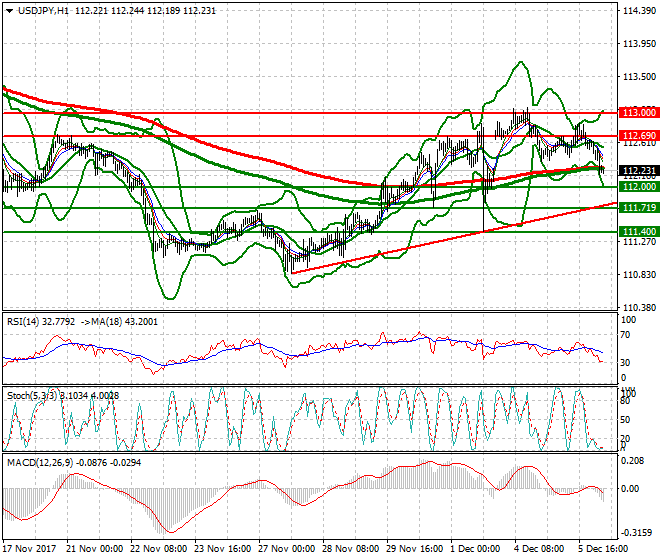Click the 27 Nov 00:00 time label
This screenshot has height=560, width=660.
pyautogui.click(x=287, y=549)
